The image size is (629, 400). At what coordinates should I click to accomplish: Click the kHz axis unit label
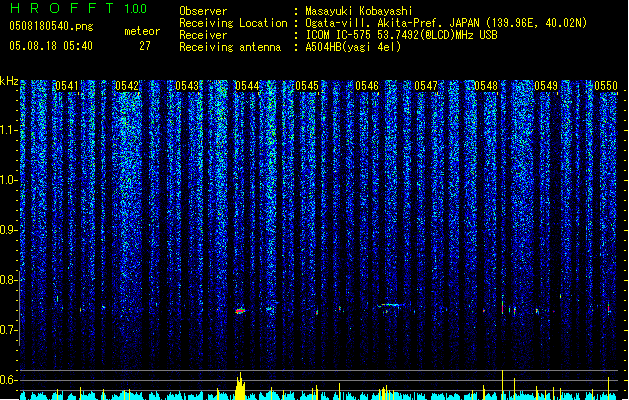pyautogui.click(x=9, y=81)
